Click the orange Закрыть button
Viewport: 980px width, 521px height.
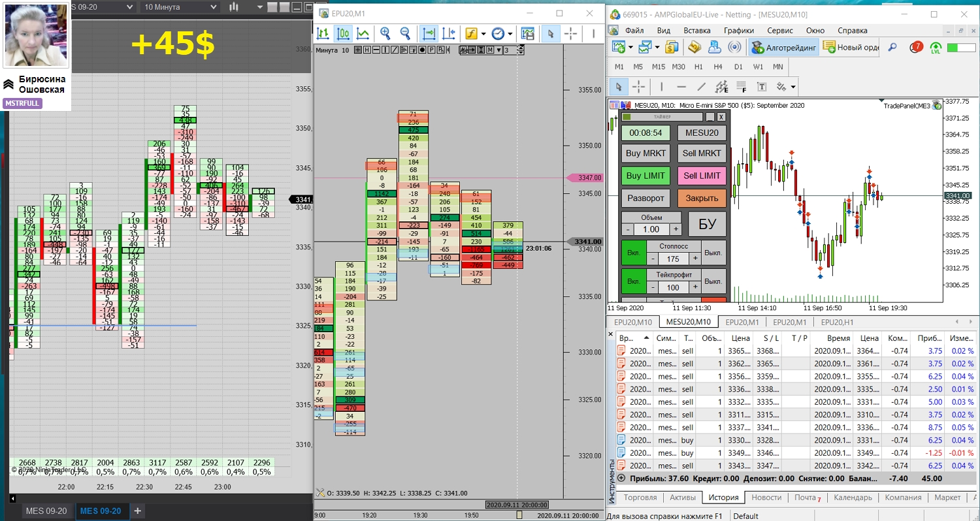[702, 198]
